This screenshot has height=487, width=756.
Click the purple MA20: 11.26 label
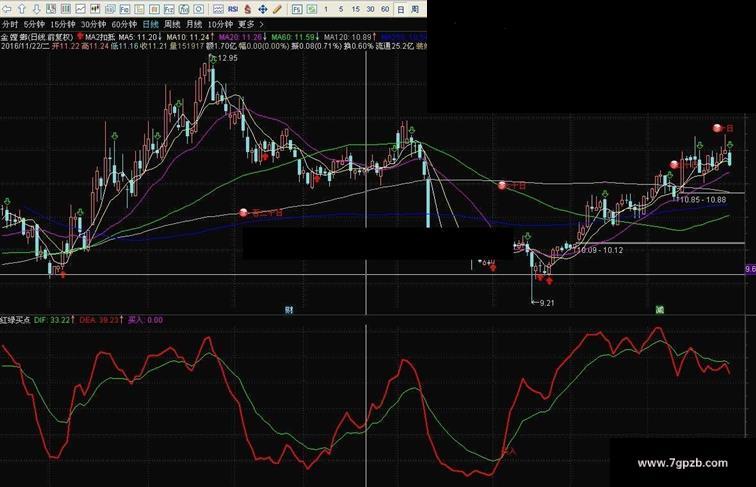click(240, 37)
